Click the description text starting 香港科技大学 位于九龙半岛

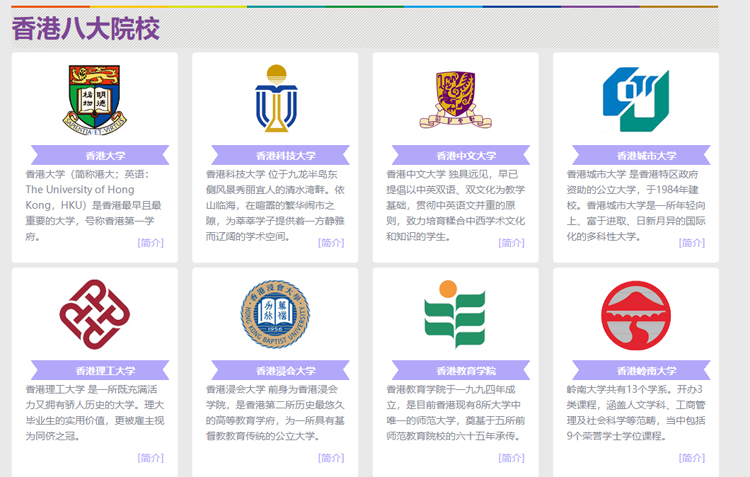point(276,205)
